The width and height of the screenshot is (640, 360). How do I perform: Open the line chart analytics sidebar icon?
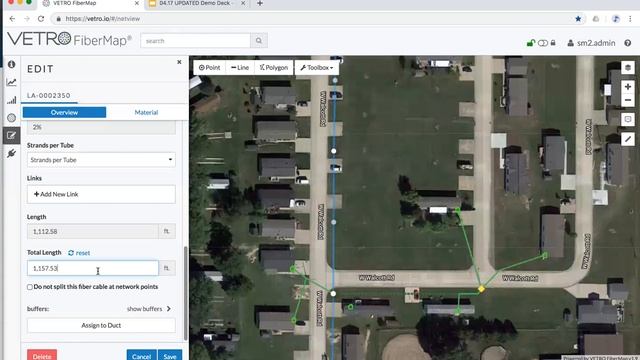click(x=11, y=82)
